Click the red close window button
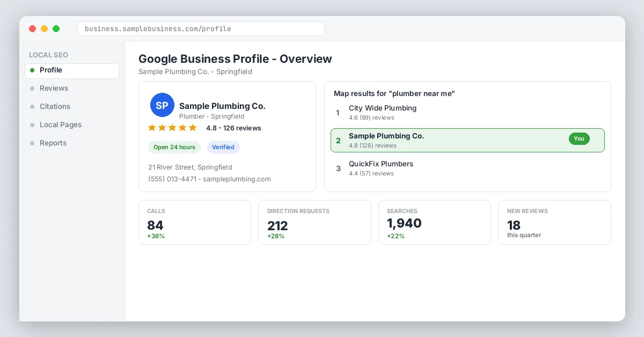 (33, 29)
